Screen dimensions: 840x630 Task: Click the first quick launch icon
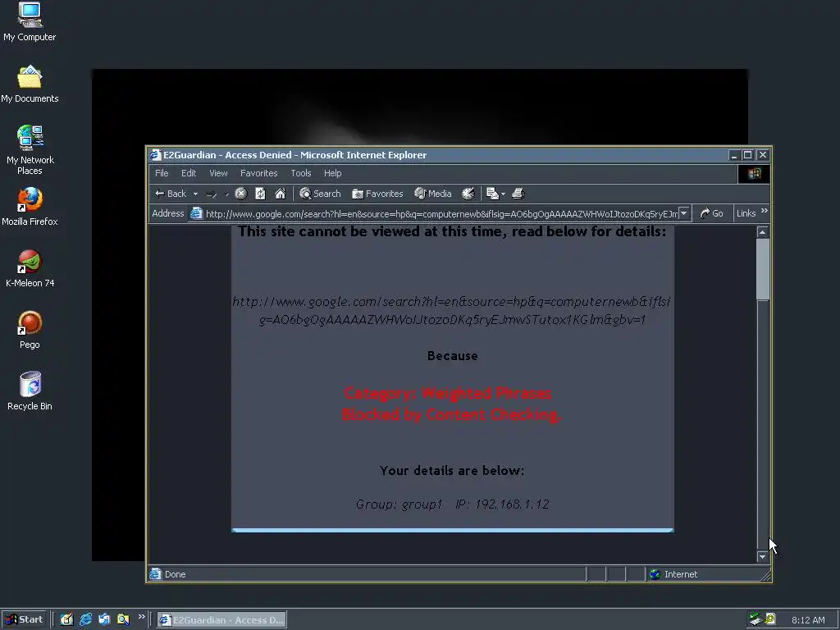[x=66, y=619]
